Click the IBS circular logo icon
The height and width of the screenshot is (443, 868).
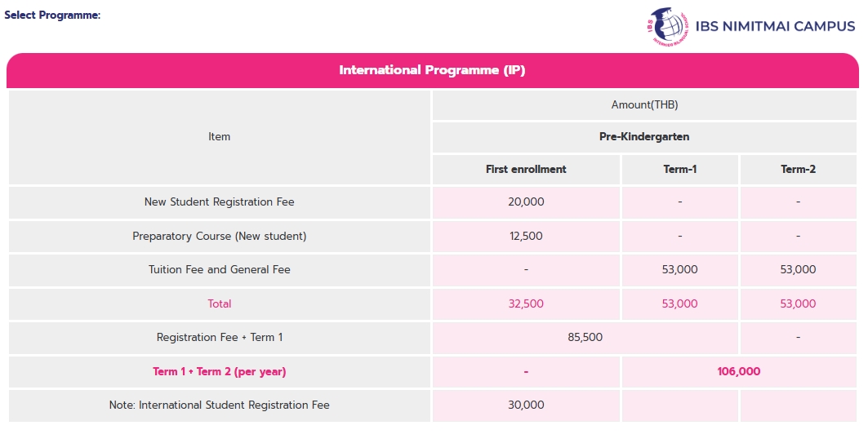click(667, 27)
